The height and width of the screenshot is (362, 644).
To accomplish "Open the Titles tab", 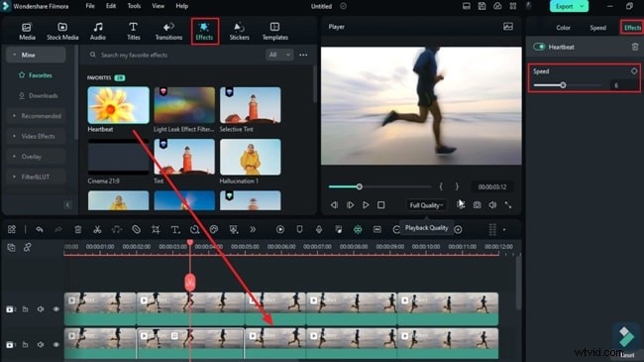I will click(x=133, y=32).
